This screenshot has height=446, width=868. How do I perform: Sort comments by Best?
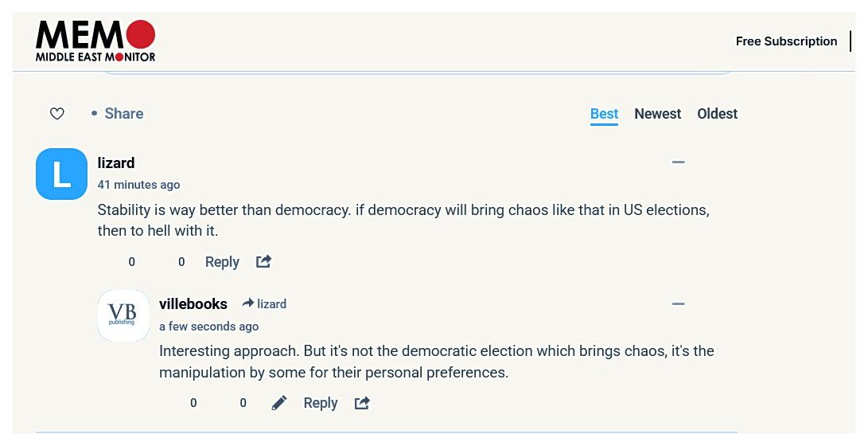604,114
